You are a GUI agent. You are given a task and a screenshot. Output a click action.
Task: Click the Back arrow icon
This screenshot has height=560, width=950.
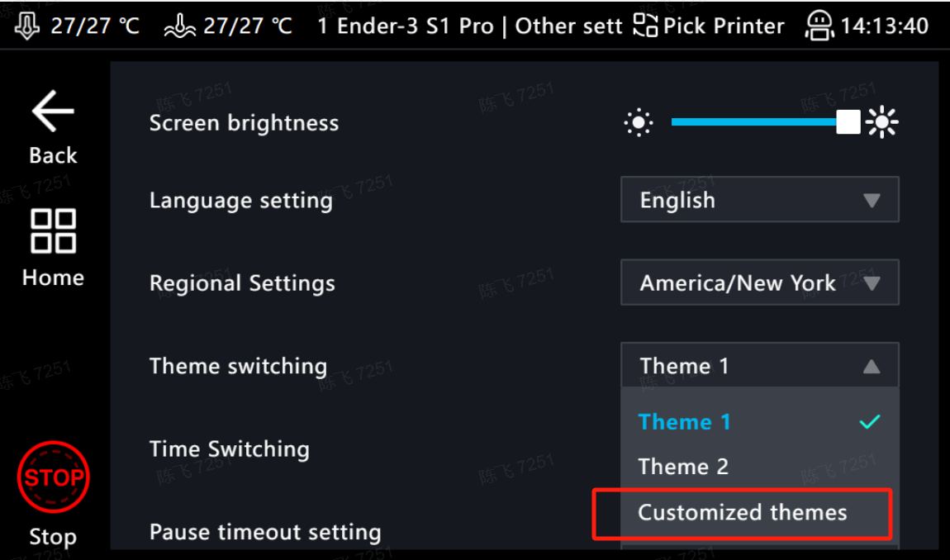[x=53, y=111]
